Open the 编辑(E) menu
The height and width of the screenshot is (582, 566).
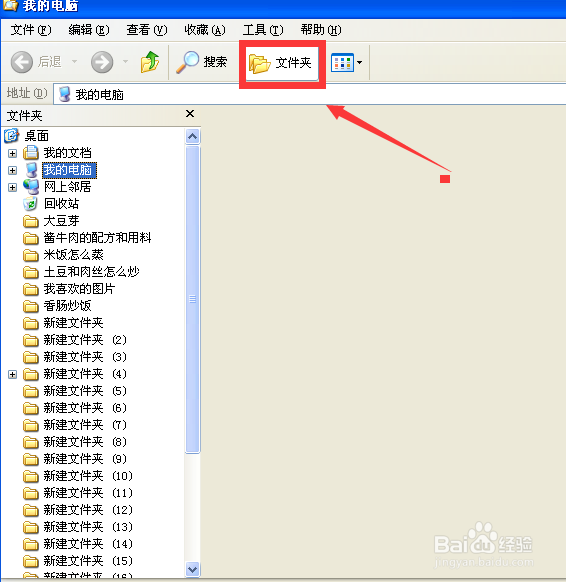click(x=89, y=30)
